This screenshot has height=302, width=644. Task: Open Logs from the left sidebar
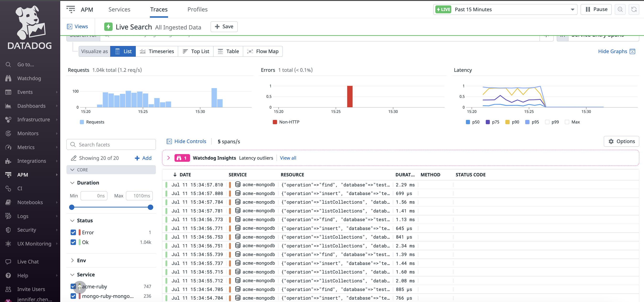[22, 216]
